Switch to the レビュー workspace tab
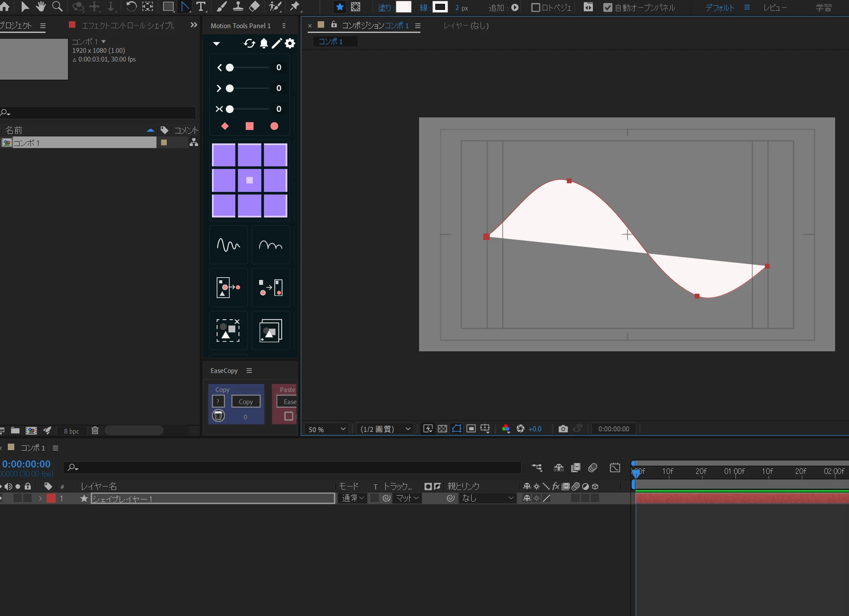The image size is (849, 616). point(775,7)
